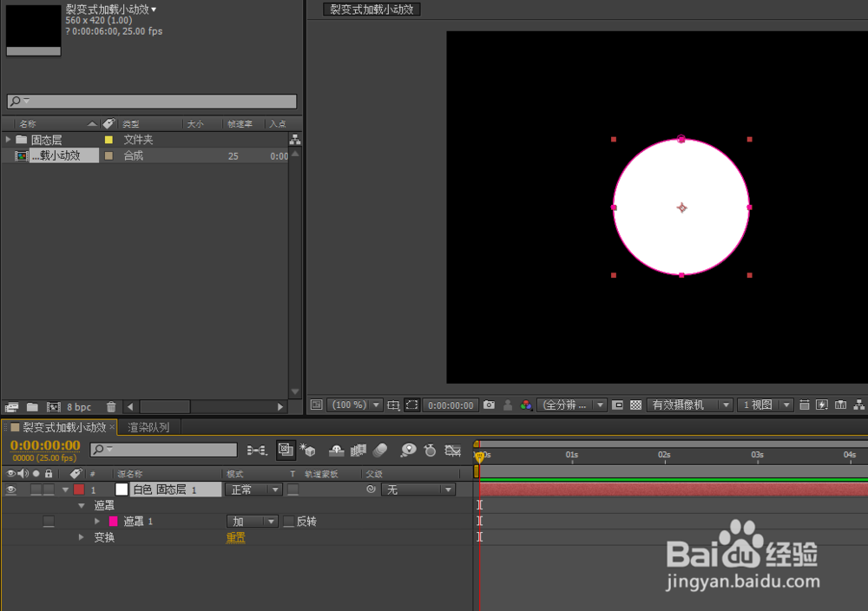Open the composition mini-flowchart icon in timeline
The image size is (868, 611).
click(256, 450)
